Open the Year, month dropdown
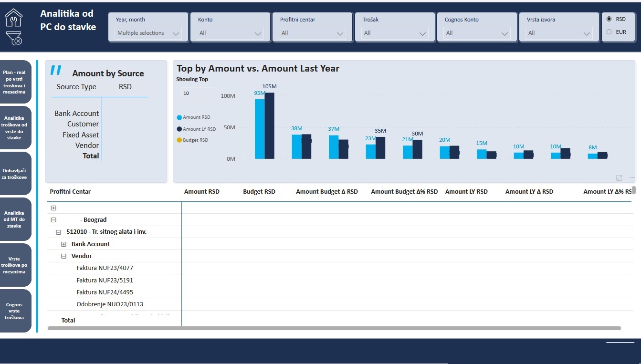The width and height of the screenshot is (641, 364). [x=148, y=33]
